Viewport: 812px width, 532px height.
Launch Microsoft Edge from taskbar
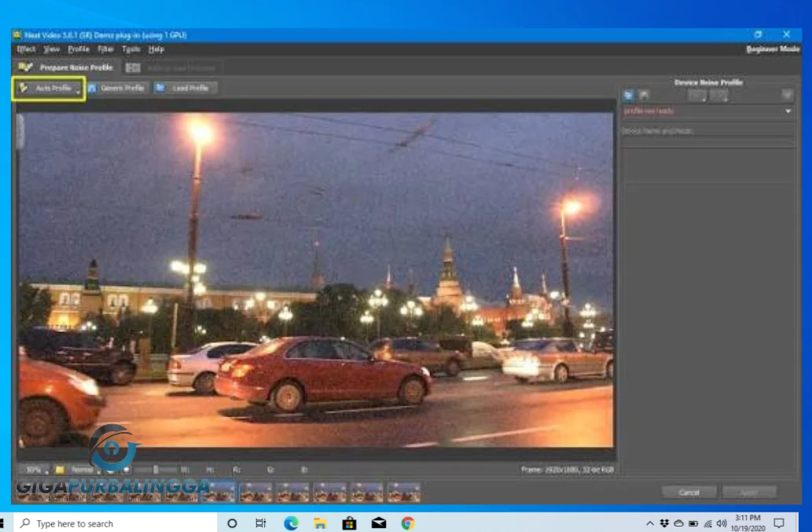[291, 523]
